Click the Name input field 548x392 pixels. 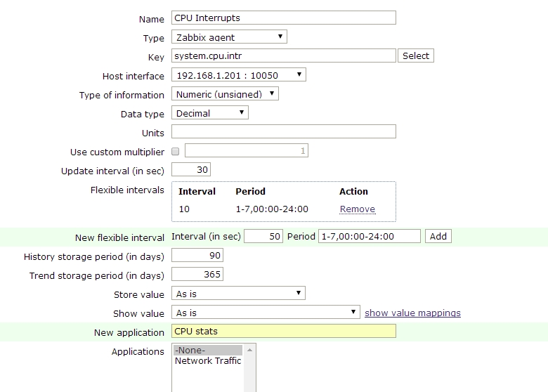[x=283, y=18]
